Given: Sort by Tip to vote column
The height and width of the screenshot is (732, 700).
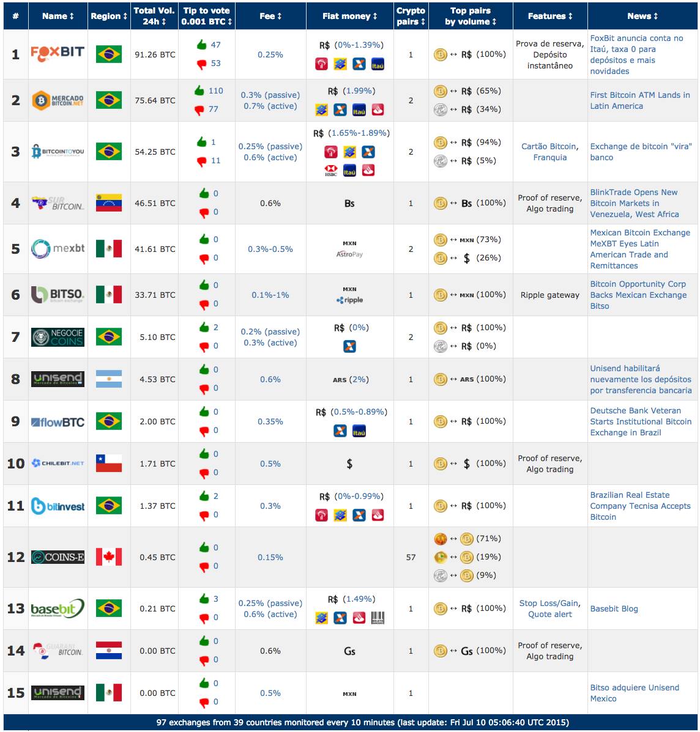Looking at the screenshot, I should pyautogui.click(x=206, y=16).
